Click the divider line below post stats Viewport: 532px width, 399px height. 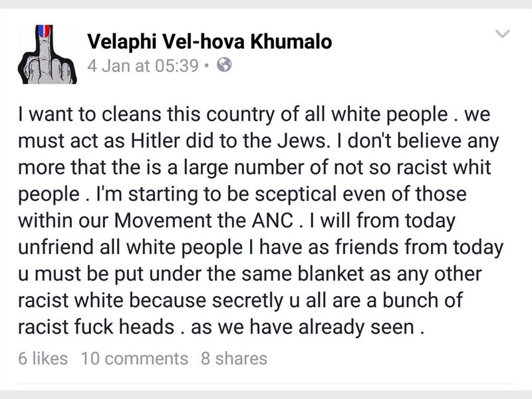pos(266,383)
